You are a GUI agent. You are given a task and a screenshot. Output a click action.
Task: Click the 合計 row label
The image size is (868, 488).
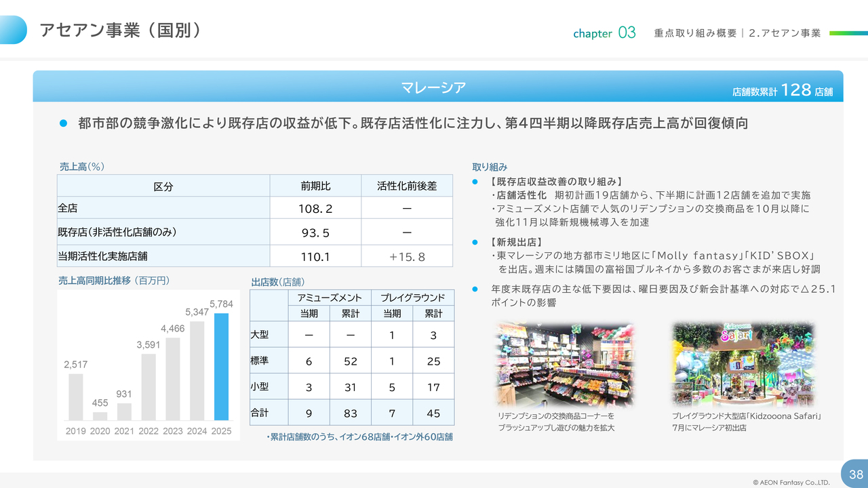[x=260, y=413]
